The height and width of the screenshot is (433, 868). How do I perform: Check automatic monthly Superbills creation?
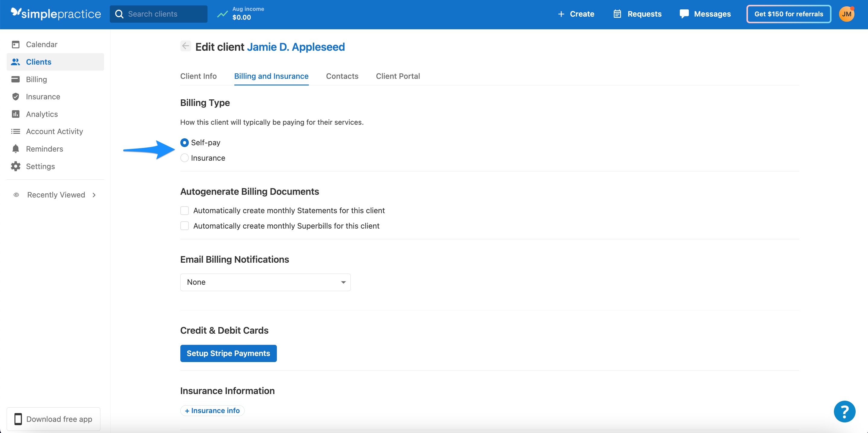coord(184,226)
